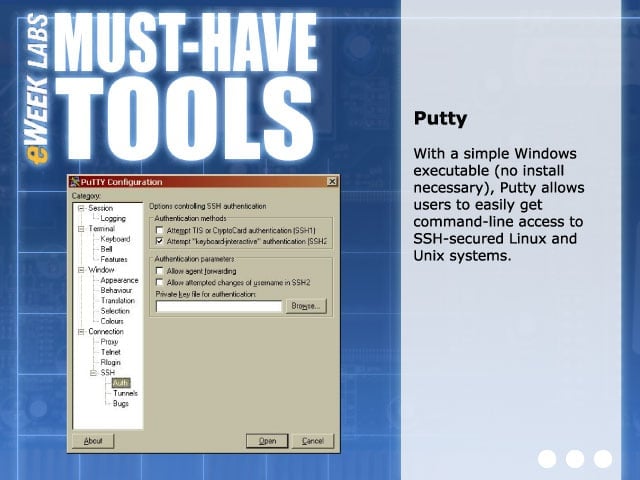The height and width of the screenshot is (480, 640).
Task: Click the PuTTY title bar icon
Action: coord(74,182)
